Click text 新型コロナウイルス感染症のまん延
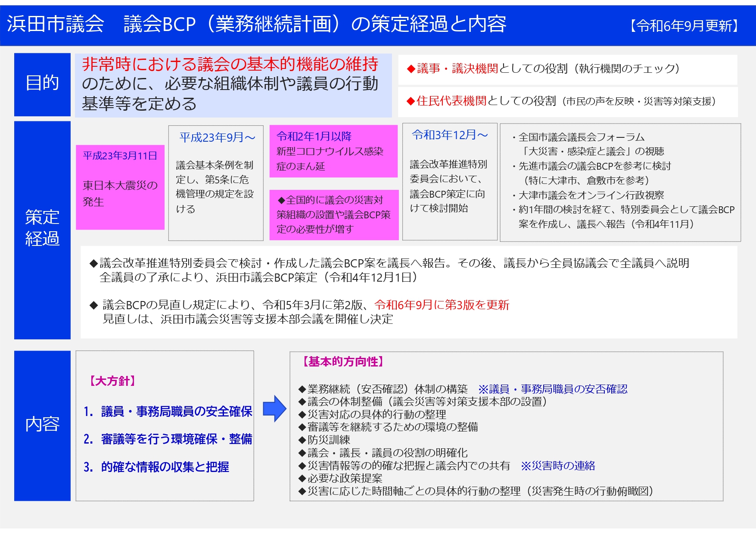 (x=330, y=159)
